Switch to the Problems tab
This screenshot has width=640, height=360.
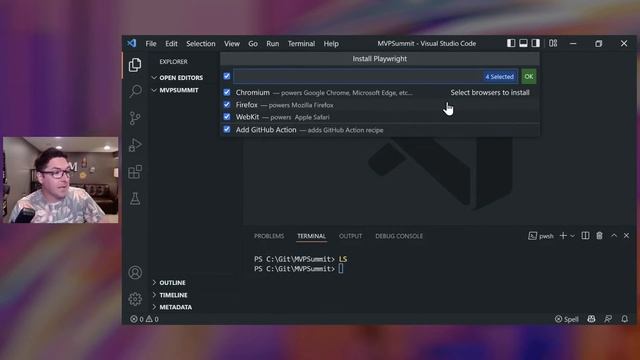(269, 236)
